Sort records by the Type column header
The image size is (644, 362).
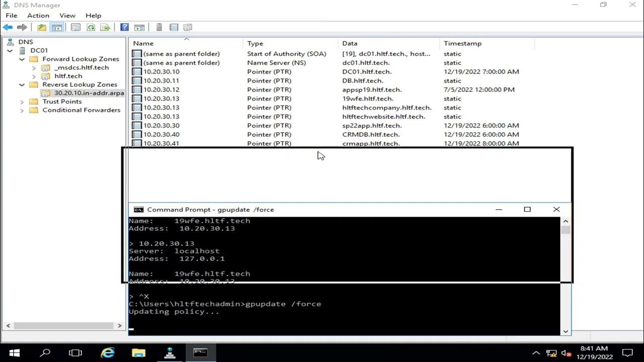click(x=291, y=43)
